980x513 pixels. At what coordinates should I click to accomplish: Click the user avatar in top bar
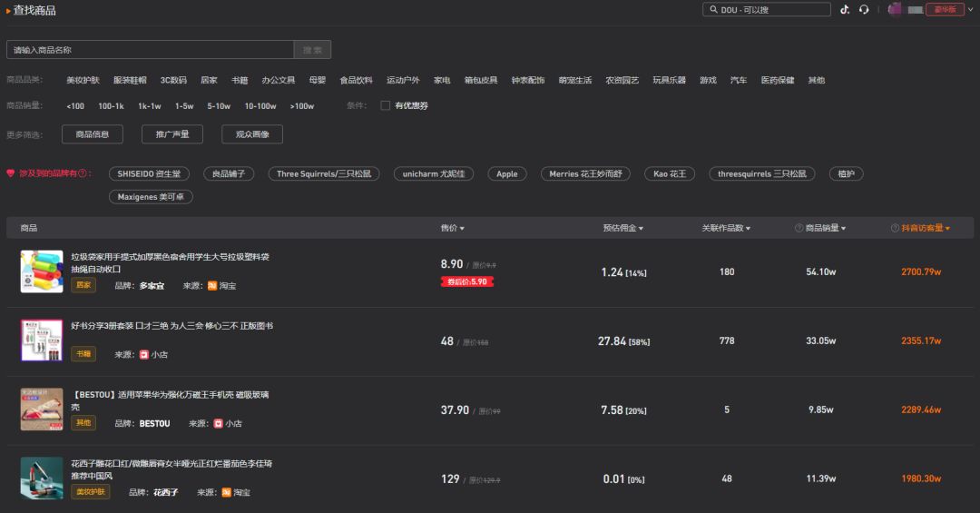tap(895, 9)
